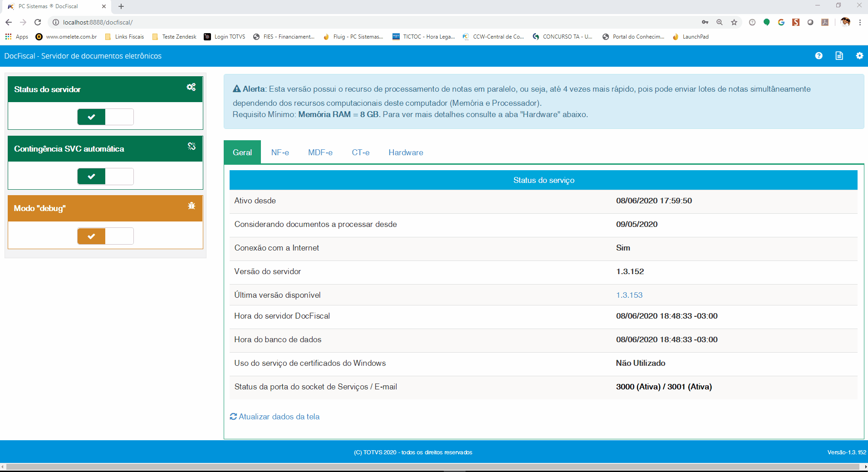The image size is (868, 472).
Task: Open the help question mark icon
Action: click(x=819, y=56)
